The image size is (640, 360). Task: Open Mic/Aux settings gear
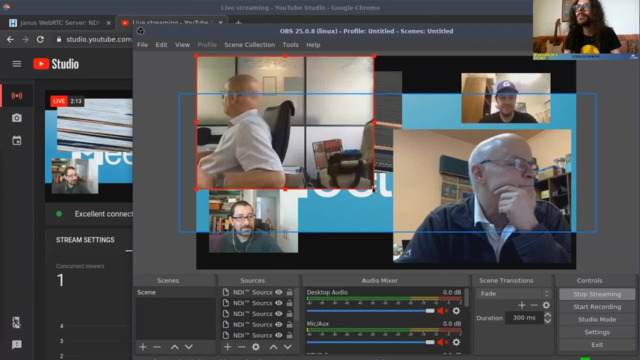(456, 342)
